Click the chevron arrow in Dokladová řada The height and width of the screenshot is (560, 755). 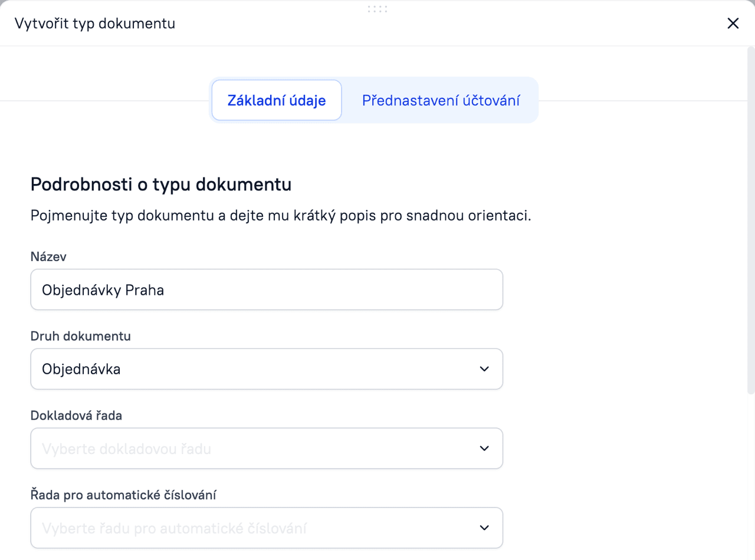pyautogui.click(x=484, y=449)
